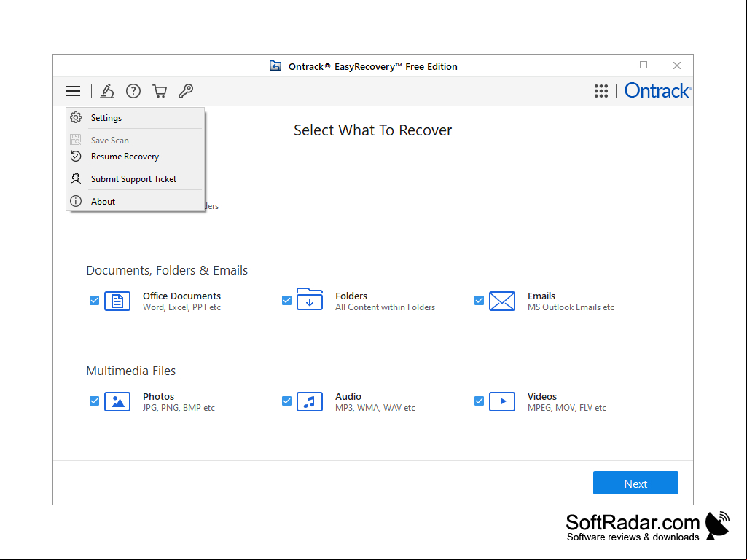The height and width of the screenshot is (560, 747).
Task: Uncheck the Emails checkbox
Action: coord(480,301)
